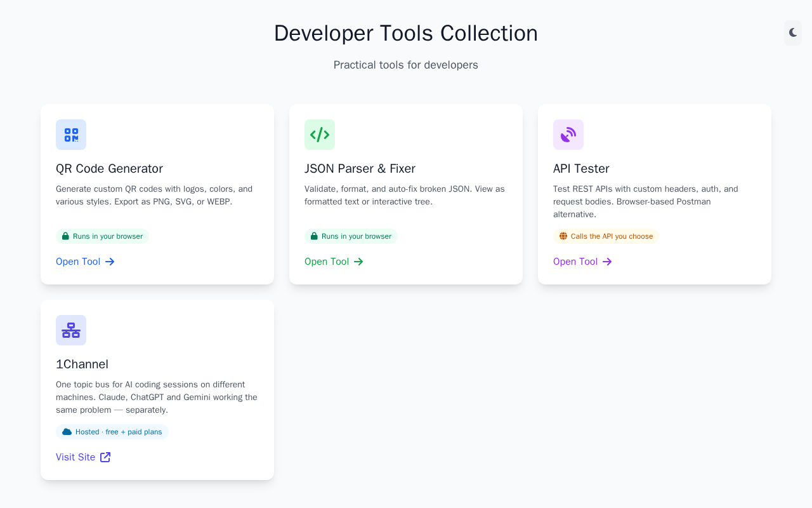
Task: Click arrow icon beside API Tester Open Tool
Action: click(607, 262)
